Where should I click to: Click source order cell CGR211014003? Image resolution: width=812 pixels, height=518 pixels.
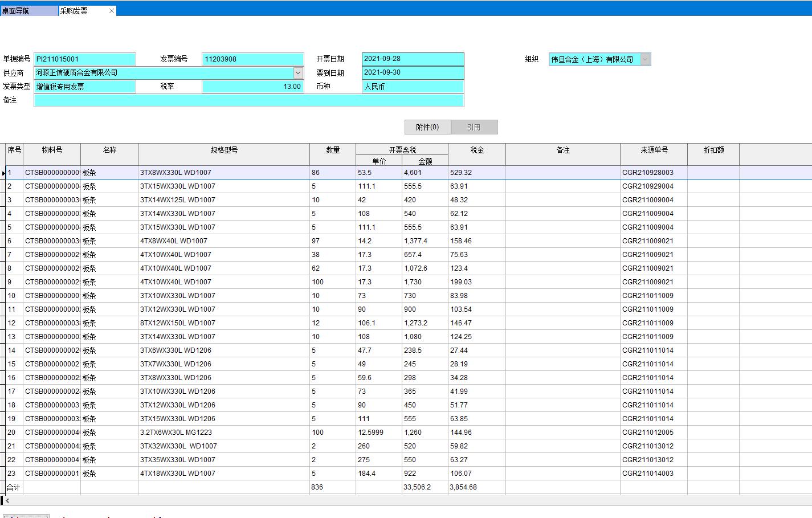click(x=647, y=474)
